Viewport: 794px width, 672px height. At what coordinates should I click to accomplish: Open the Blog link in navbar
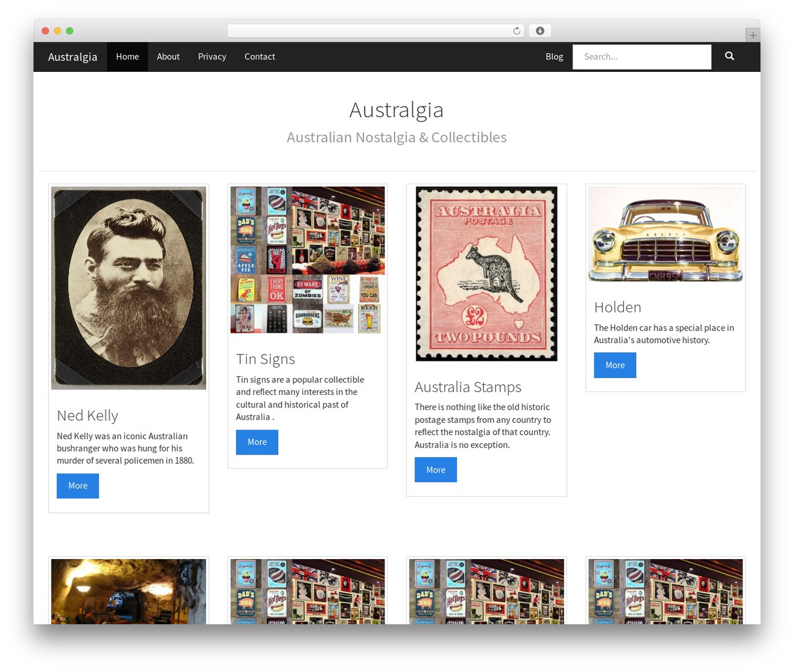click(555, 56)
